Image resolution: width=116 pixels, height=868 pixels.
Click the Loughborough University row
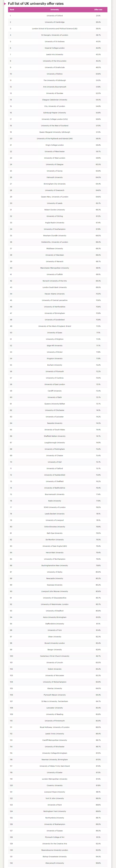tap(58, 442)
